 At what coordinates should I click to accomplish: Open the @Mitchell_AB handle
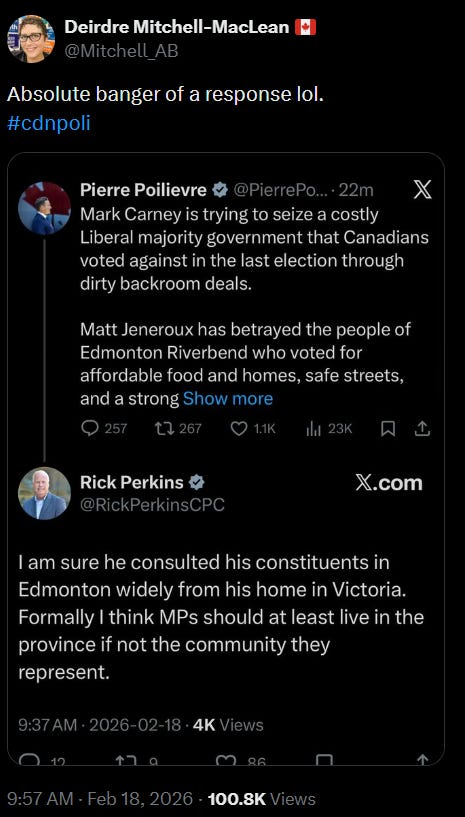(x=121, y=51)
